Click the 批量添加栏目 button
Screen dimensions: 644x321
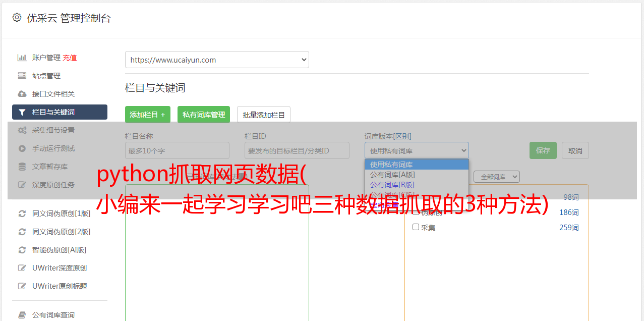[x=264, y=115]
